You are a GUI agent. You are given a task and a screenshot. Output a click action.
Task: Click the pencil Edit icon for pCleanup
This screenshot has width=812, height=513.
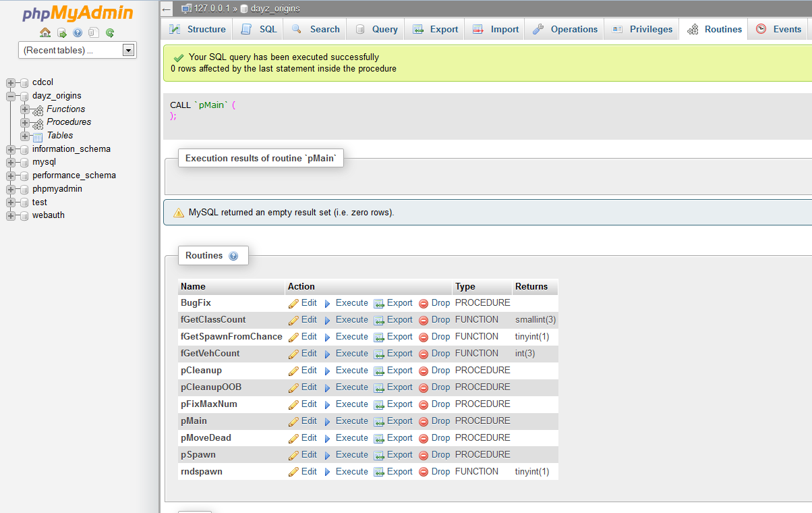293,371
